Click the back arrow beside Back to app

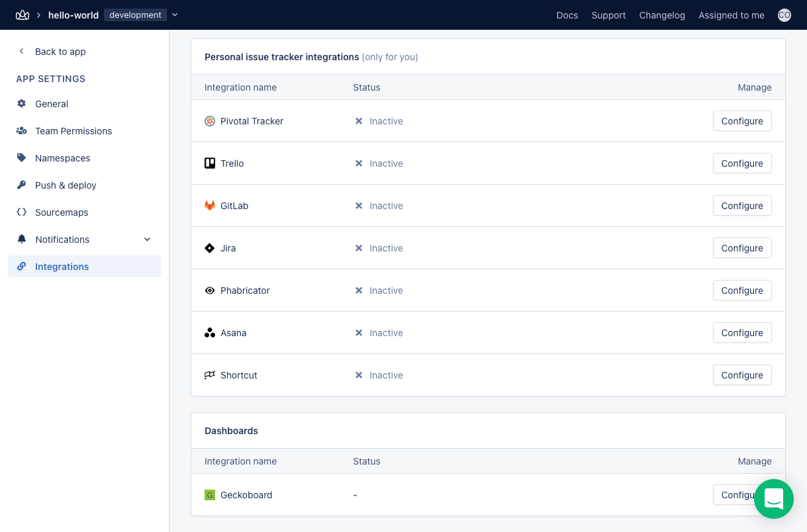[x=22, y=52]
